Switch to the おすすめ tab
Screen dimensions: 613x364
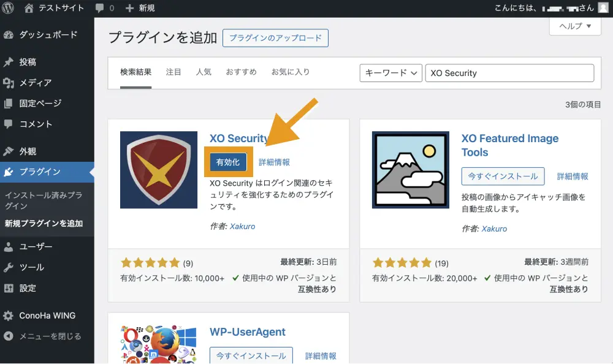tap(241, 72)
